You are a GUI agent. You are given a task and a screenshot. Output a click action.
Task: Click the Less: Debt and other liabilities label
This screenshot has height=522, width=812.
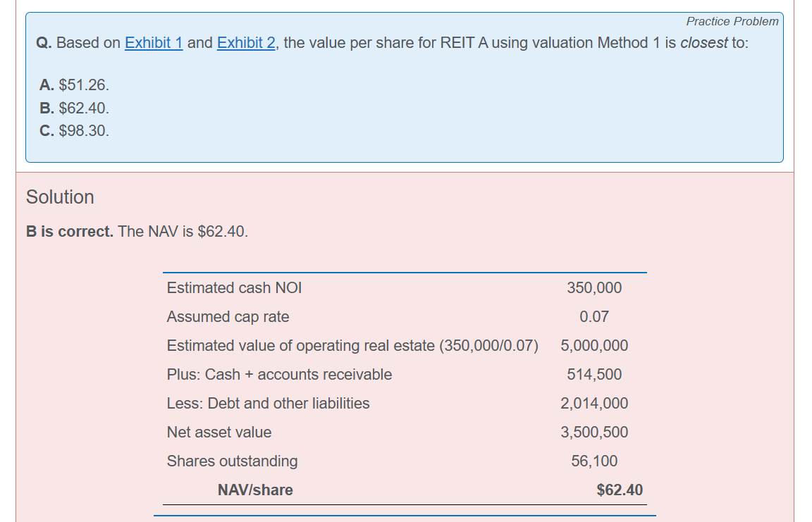pyautogui.click(x=268, y=404)
